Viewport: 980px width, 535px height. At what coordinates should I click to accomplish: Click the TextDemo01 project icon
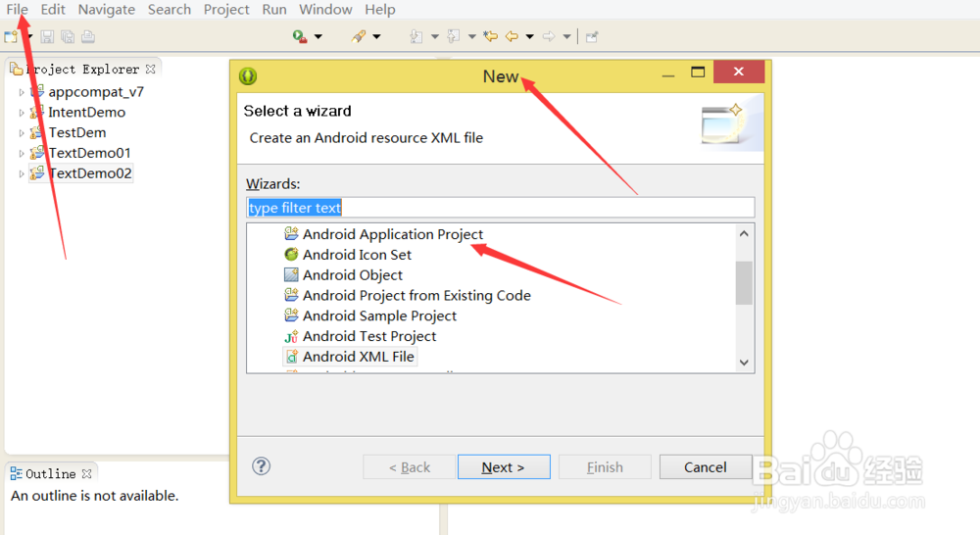[x=37, y=153]
